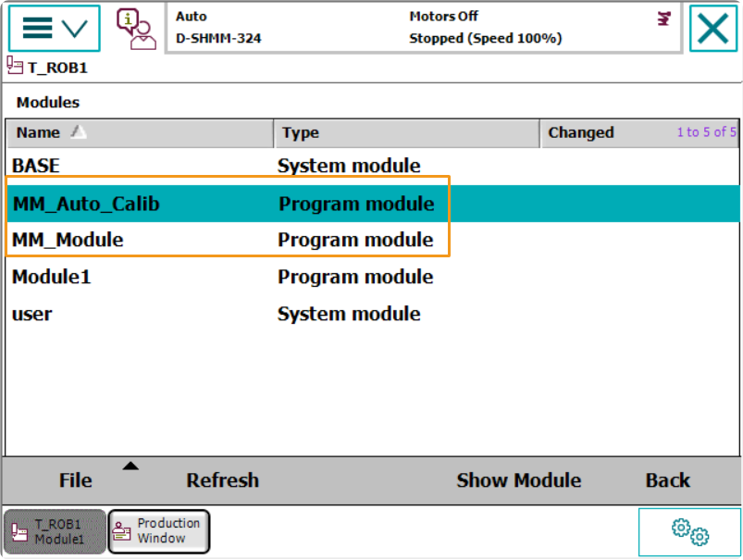Expand the File menu arrow
This screenshot has height=560, width=743.
[130, 467]
